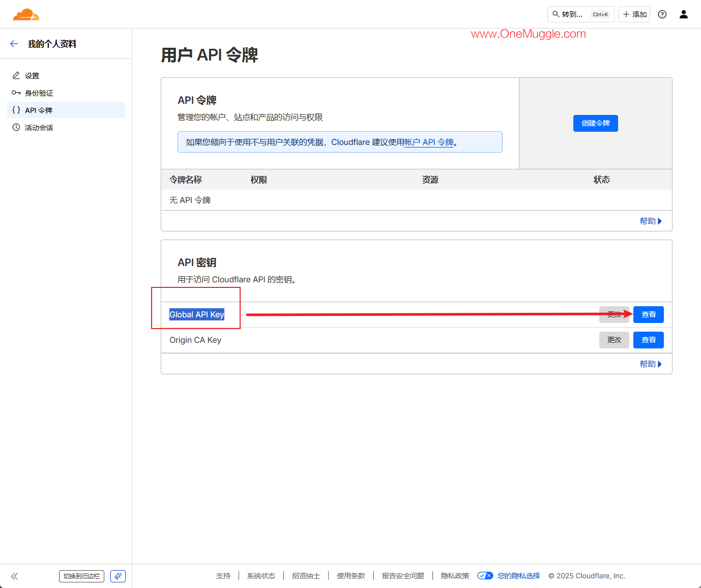Click the braces icon next to API 令牌

[16, 110]
